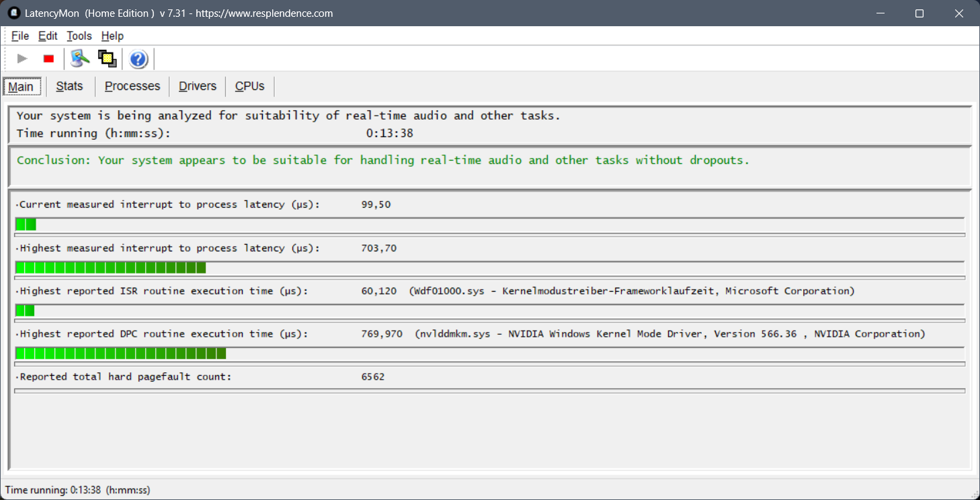Click the status bar Time running text
This screenshot has height=500, width=980.
[78, 490]
